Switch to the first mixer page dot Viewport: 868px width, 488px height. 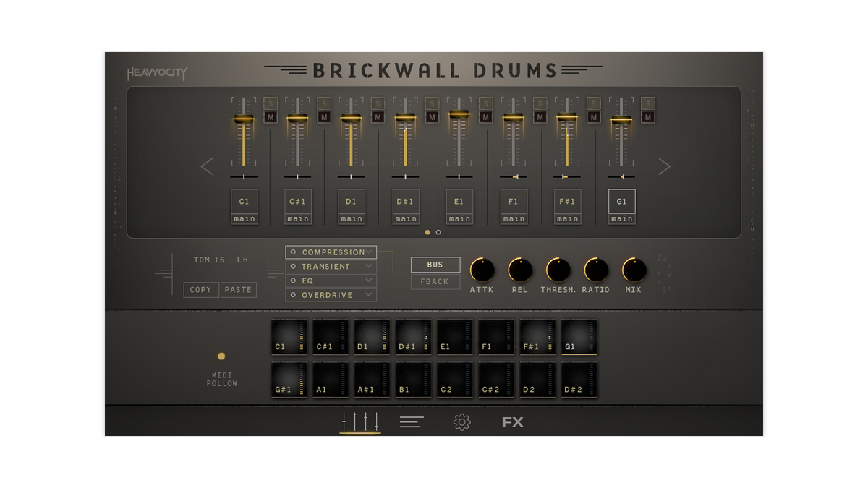[427, 232]
